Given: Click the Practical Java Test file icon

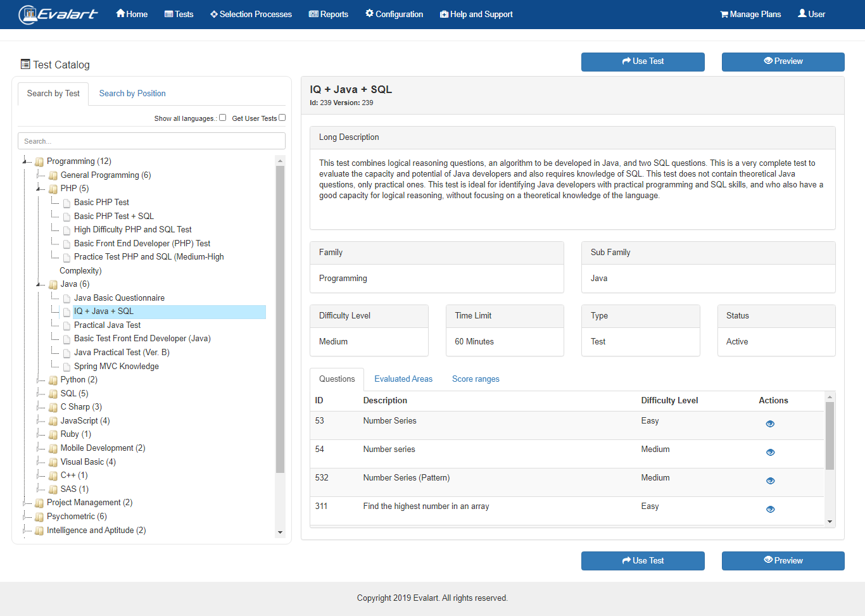Looking at the screenshot, I should (66, 326).
